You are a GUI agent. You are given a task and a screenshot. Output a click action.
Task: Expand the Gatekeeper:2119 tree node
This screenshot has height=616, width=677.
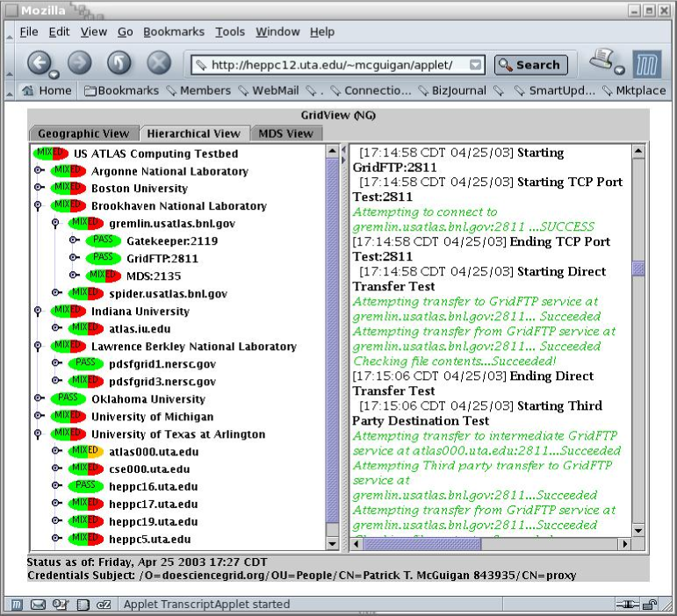74,241
